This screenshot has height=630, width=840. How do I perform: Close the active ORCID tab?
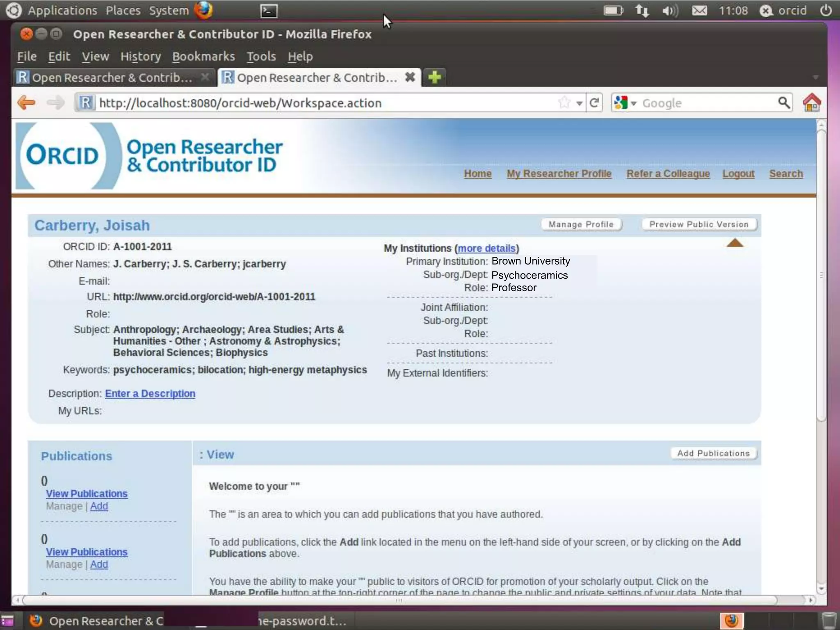pyautogui.click(x=410, y=77)
